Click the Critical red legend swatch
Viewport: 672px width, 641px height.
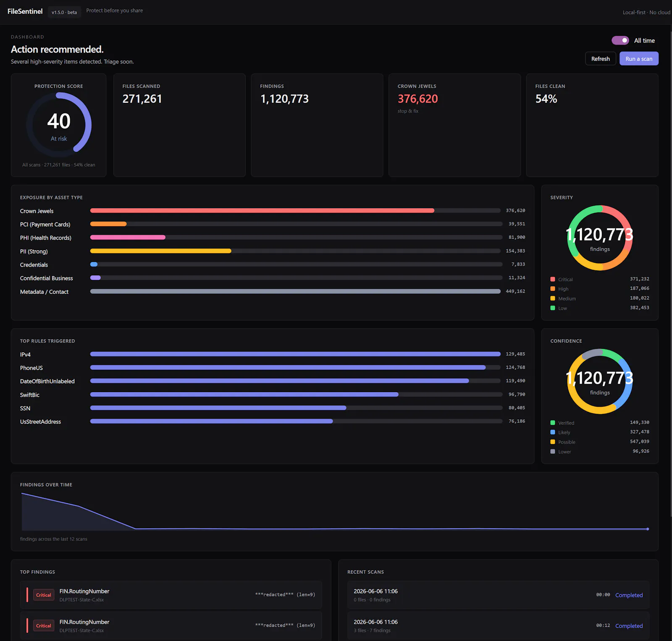click(x=553, y=279)
